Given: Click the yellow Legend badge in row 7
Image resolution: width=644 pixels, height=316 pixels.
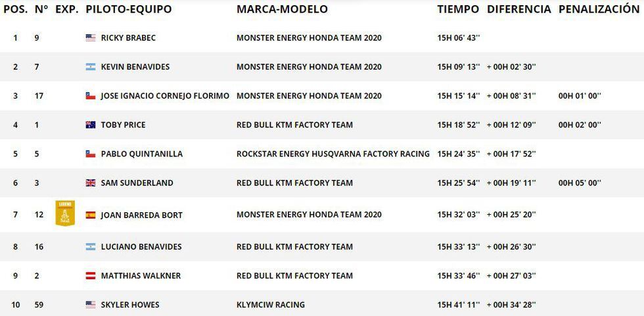Looking at the screenshot, I should (x=65, y=214).
